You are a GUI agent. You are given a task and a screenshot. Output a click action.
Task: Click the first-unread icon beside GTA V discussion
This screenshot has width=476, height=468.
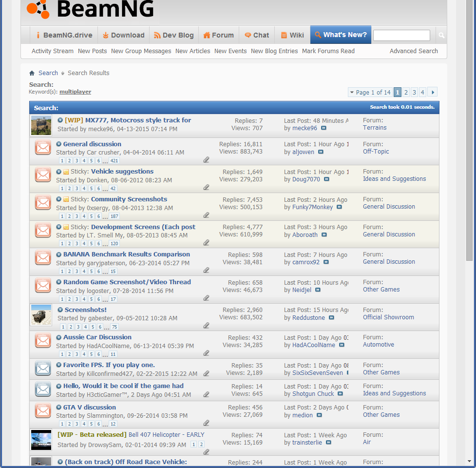tap(59, 407)
